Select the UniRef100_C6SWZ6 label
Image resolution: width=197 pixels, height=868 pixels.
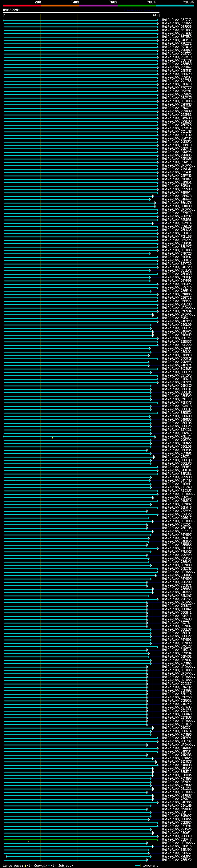coord(176,94)
